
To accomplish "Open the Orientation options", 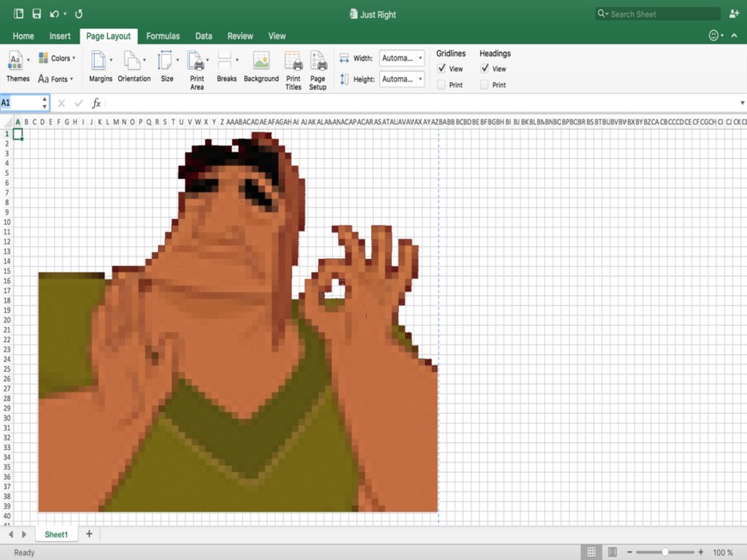I will pyautogui.click(x=133, y=62).
